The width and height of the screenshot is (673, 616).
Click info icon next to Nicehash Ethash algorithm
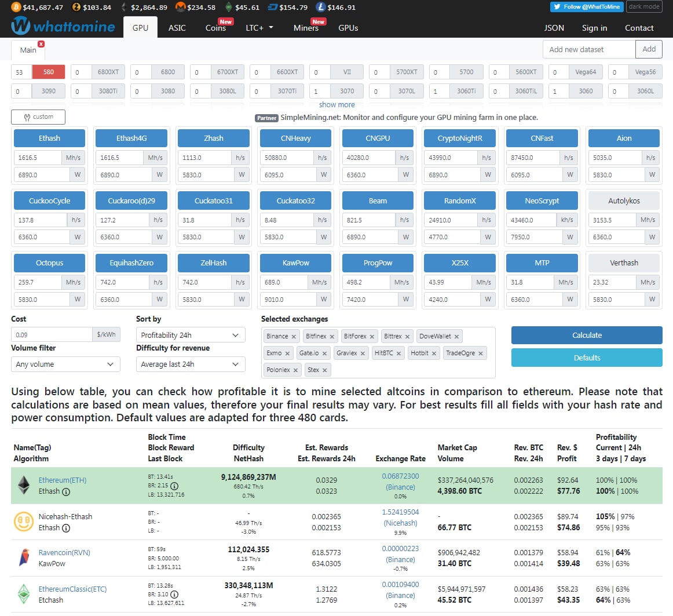66,528
